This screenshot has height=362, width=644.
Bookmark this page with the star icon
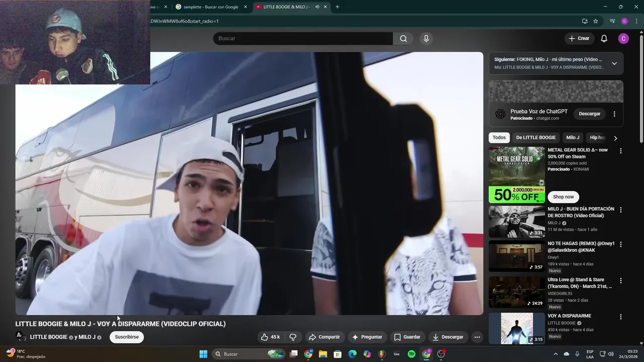coord(596,21)
